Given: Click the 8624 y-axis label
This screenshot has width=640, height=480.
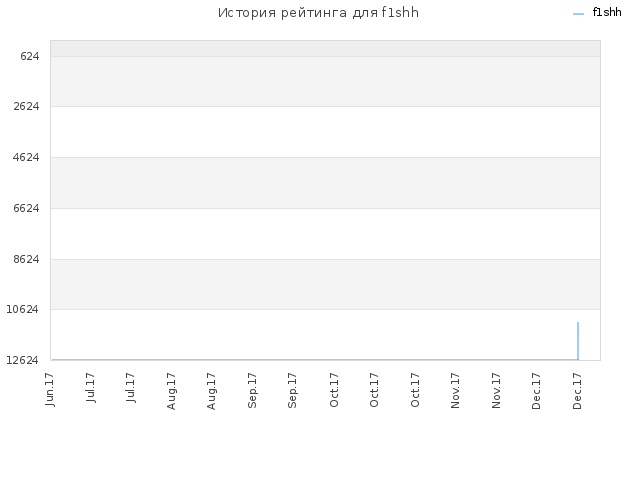Looking at the screenshot, I should [26, 259].
